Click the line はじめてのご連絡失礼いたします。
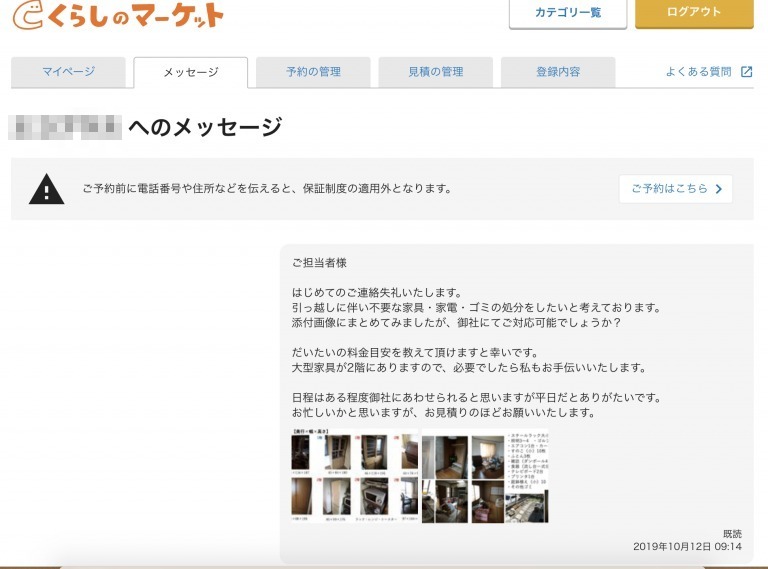This screenshot has width=768, height=569. 377,293
